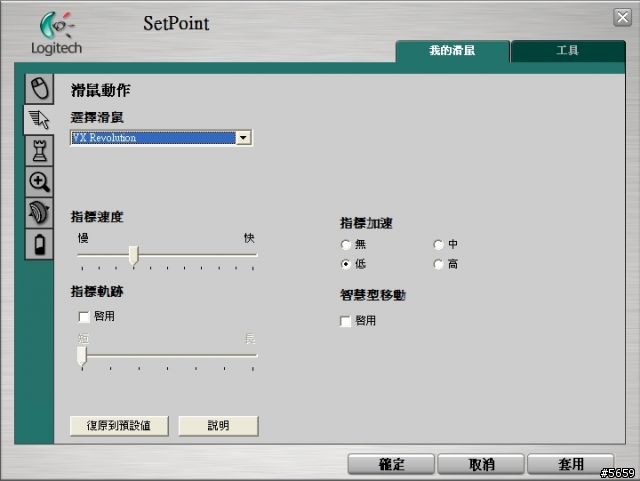This screenshot has height=481, width=640.
Task: Click the Logitech logo
Action: (x=56, y=33)
